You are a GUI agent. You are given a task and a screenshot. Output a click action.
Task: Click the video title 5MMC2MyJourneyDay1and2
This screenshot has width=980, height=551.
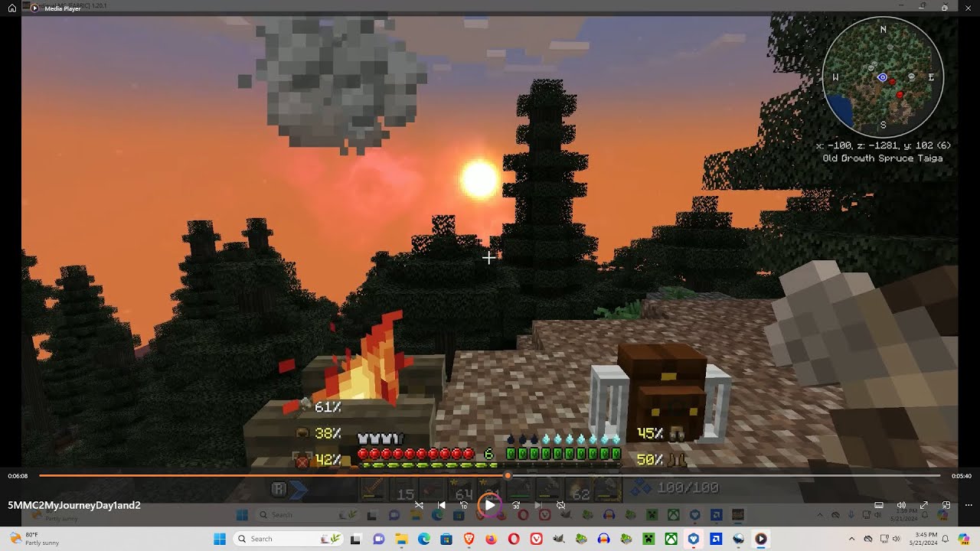[74, 506]
